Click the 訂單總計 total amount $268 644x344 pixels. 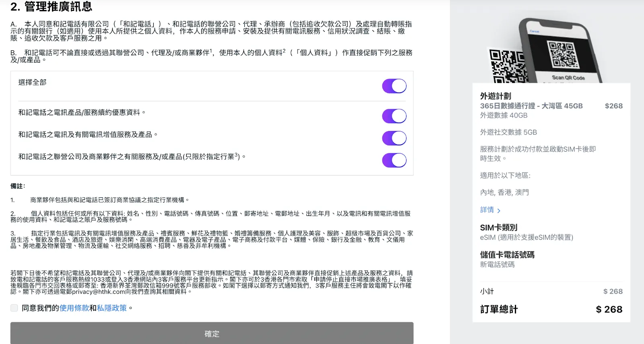[609, 309]
